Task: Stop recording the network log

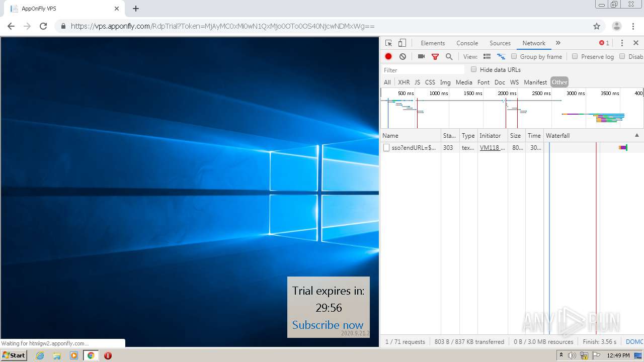Action: (388, 57)
